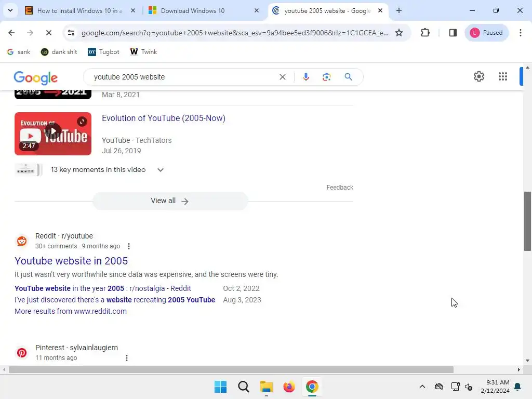
Task: Open Chrome three-dot menu
Action: tap(520, 33)
